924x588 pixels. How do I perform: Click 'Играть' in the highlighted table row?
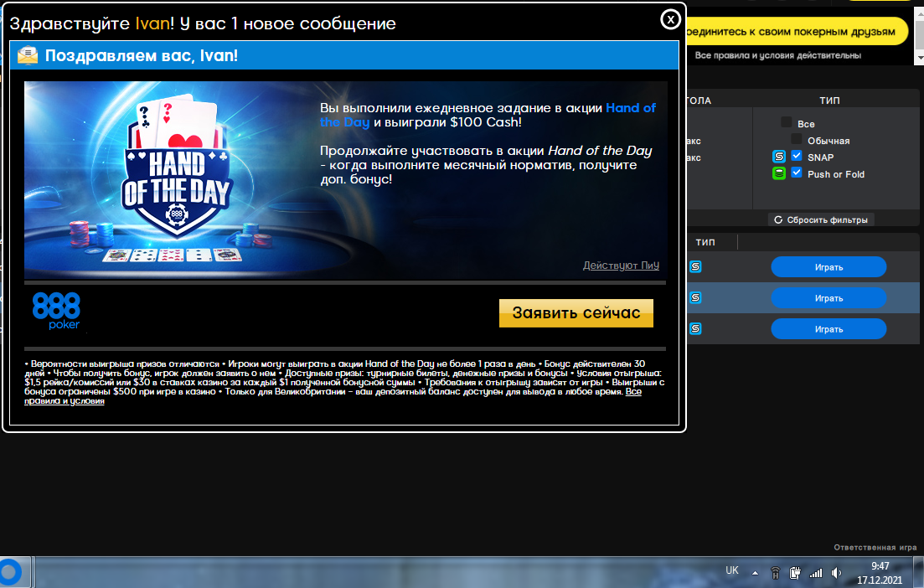tap(829, 298)
